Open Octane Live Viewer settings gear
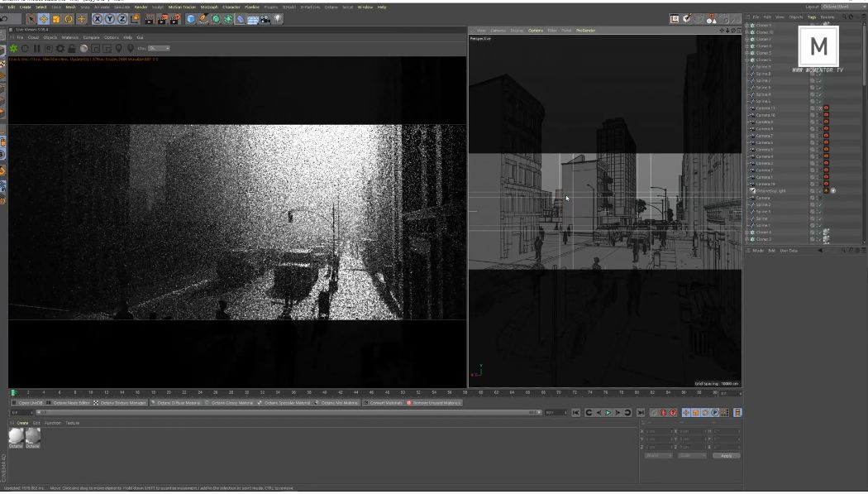This screenshot has width=868, height=494. click(60, 49)
